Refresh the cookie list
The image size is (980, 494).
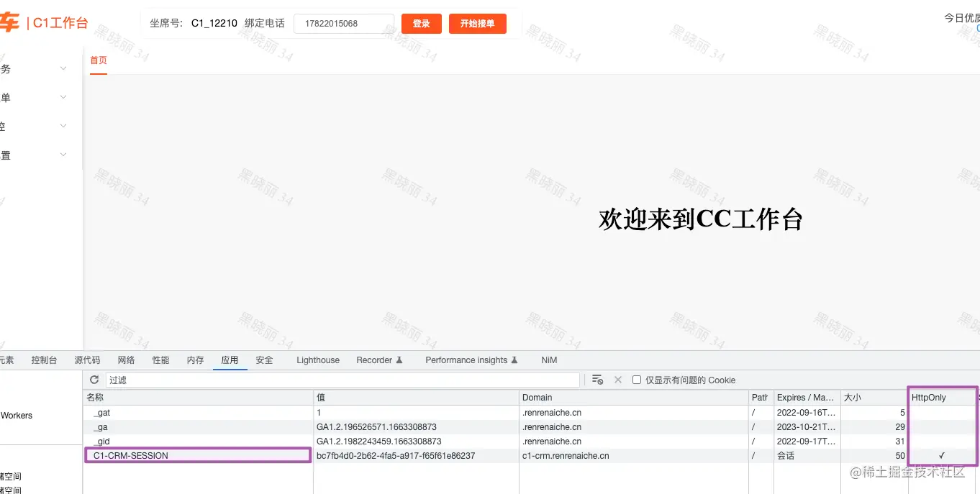point(94,380)
